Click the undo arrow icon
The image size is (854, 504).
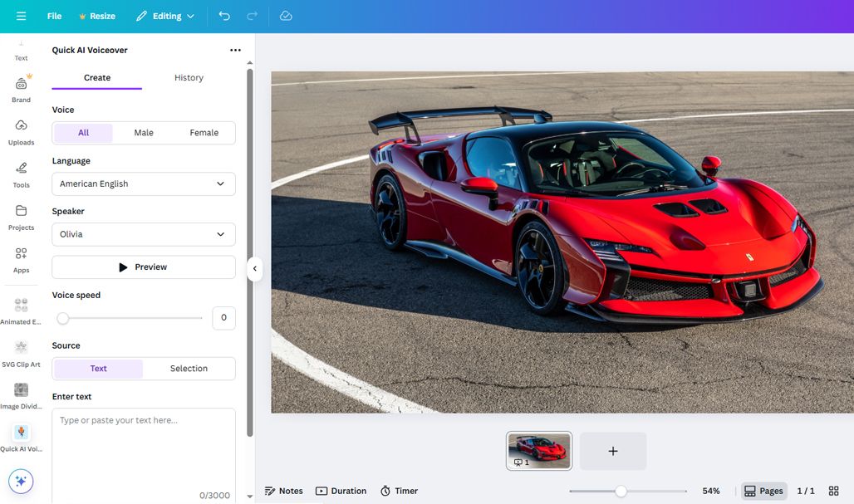[224, 16]
